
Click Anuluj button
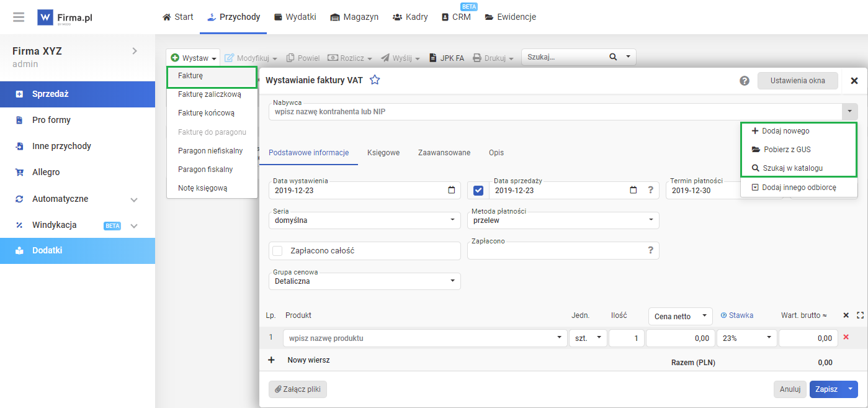point(790,389)
